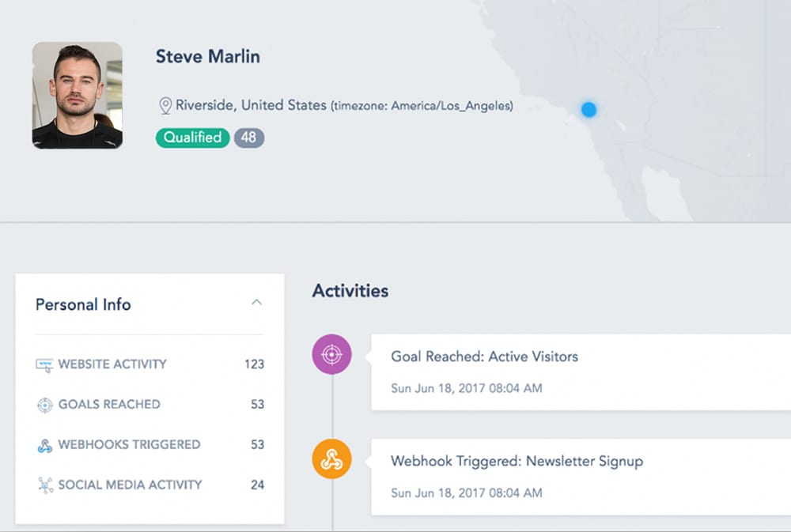Click the blue location dot on map
791x532 pixels.
point(589,109)
